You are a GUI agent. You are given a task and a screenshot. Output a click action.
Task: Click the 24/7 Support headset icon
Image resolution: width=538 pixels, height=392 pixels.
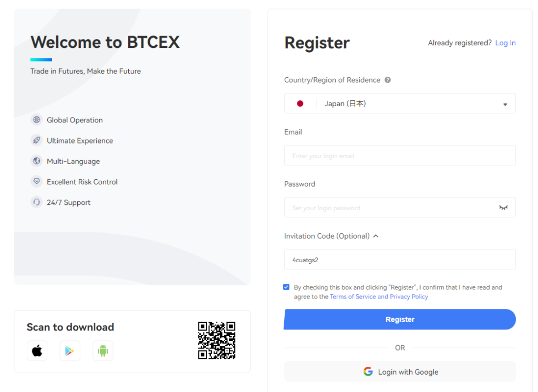pos(37,202)
